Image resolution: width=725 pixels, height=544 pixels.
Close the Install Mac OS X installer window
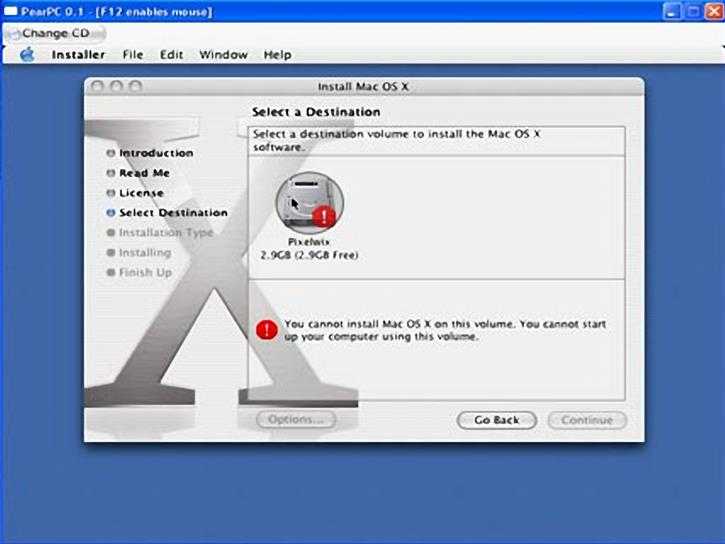point(97,86)
